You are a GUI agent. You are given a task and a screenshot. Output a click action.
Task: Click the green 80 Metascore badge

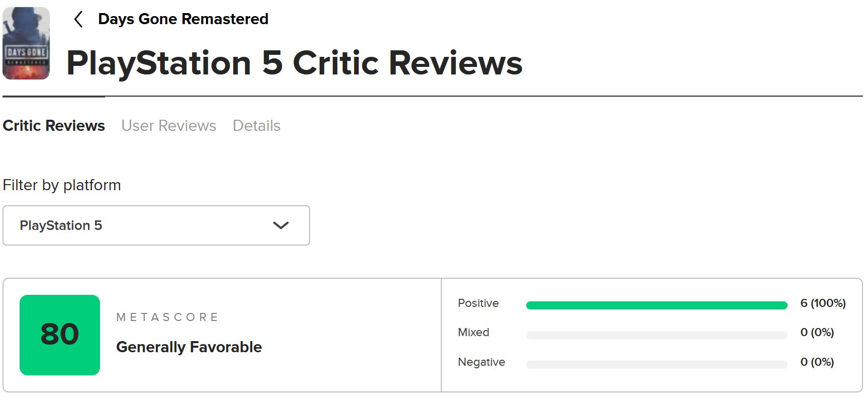[60, 335]
